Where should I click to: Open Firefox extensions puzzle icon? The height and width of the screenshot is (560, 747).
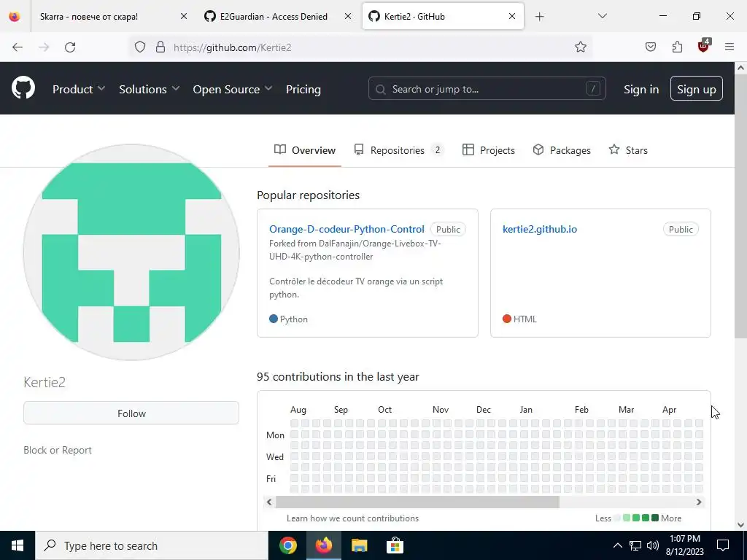click(677, 47)
